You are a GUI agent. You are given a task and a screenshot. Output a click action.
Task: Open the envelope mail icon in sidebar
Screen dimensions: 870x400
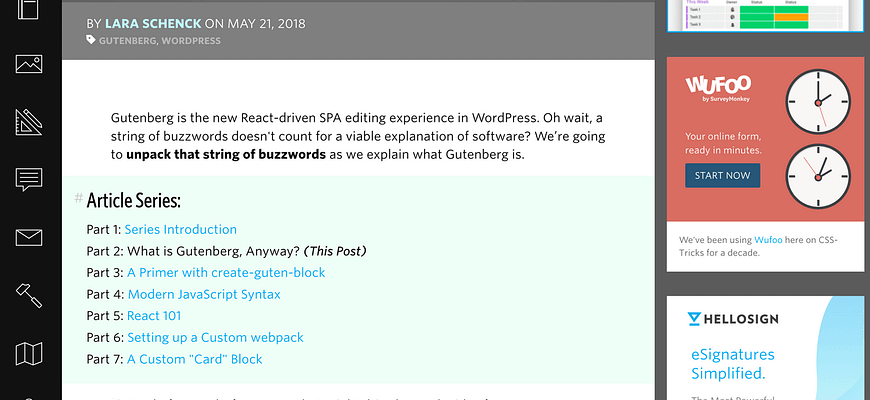click(x=29, y=238)
